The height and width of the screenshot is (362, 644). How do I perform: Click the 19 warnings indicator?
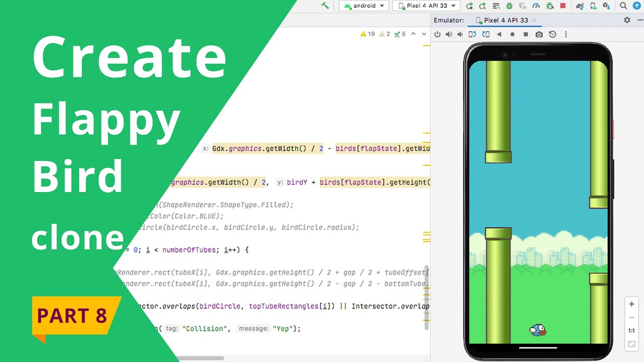368,34
